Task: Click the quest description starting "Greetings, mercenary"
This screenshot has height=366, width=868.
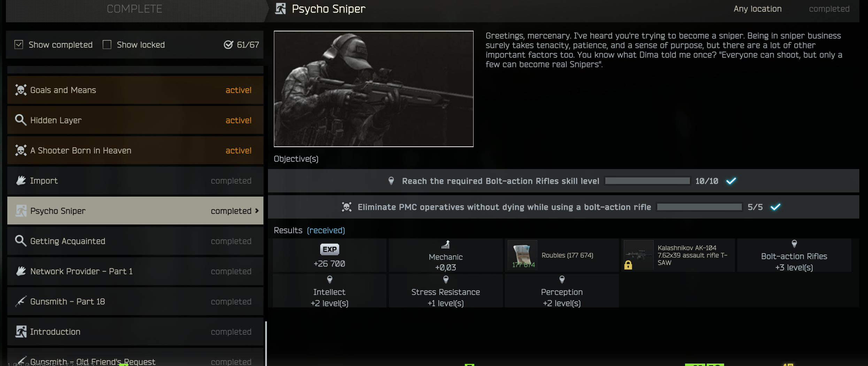Action: tap(664, 50)
